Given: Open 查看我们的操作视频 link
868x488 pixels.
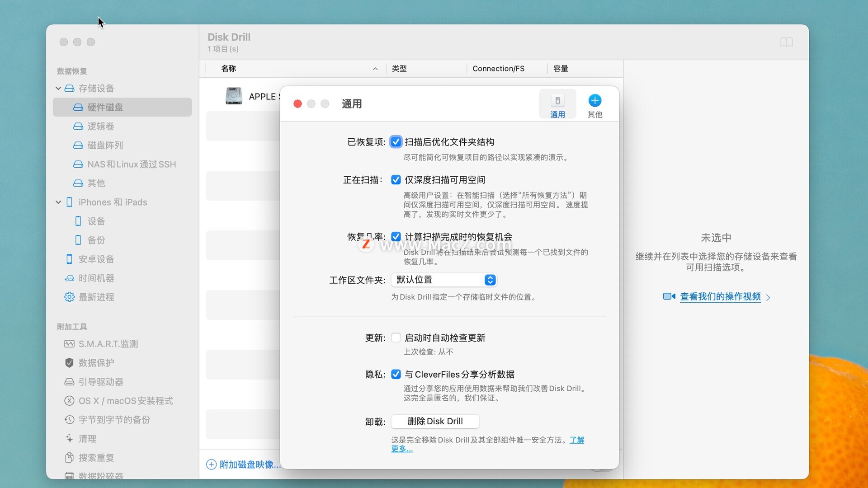Looking at the screenshot, I should 720,297.
